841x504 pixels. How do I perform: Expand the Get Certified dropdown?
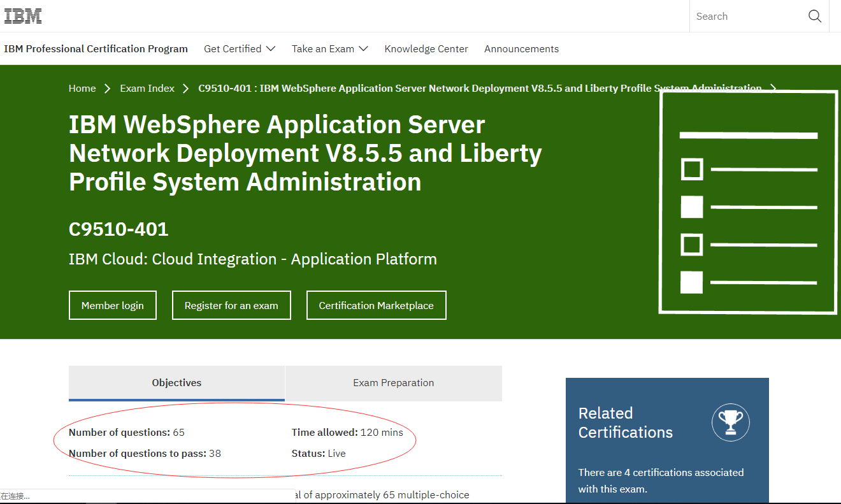pyautogui.click(x=240, y=49)
